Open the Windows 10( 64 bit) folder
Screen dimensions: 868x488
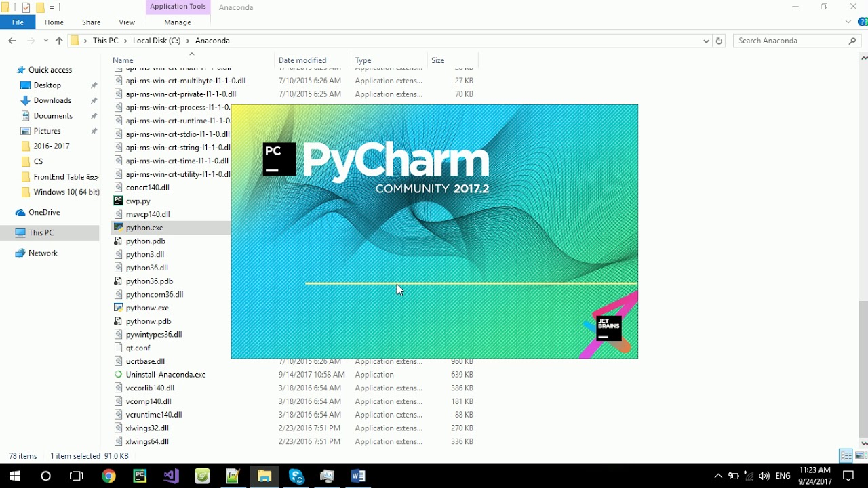pyautogui.click(x=66, y=192)
